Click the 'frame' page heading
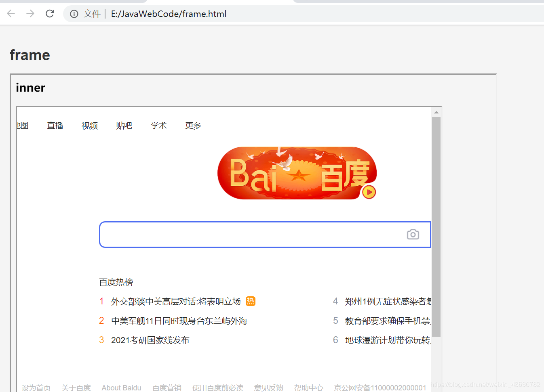Screen dimensions: 544x392 coord(30,55)
